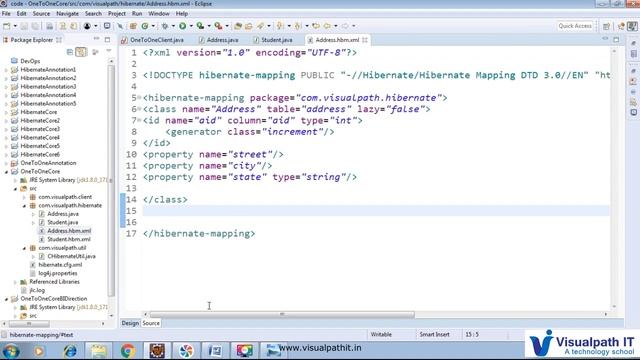Click the Windows Start button
640x360 pixels.
coord(11,351)
